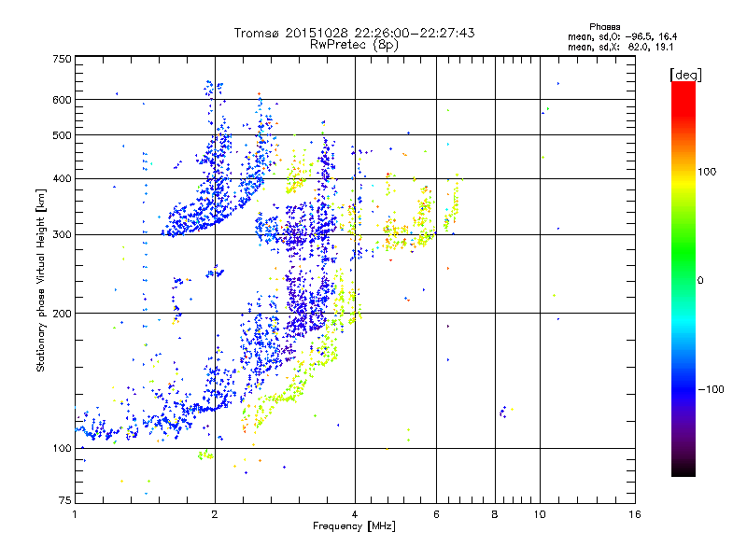Select the "mean, sd,O: -96.5, 16.4" line
Screen dimensions: 747x560
tap(622, 37)
